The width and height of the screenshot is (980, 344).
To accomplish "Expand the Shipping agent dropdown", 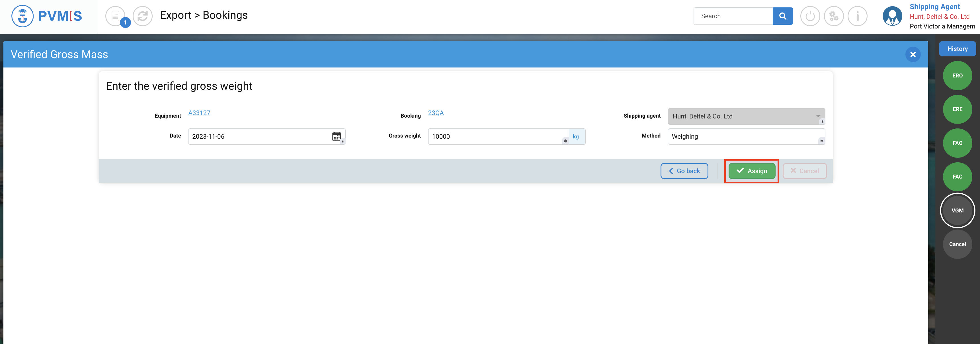I will (746, 116).
